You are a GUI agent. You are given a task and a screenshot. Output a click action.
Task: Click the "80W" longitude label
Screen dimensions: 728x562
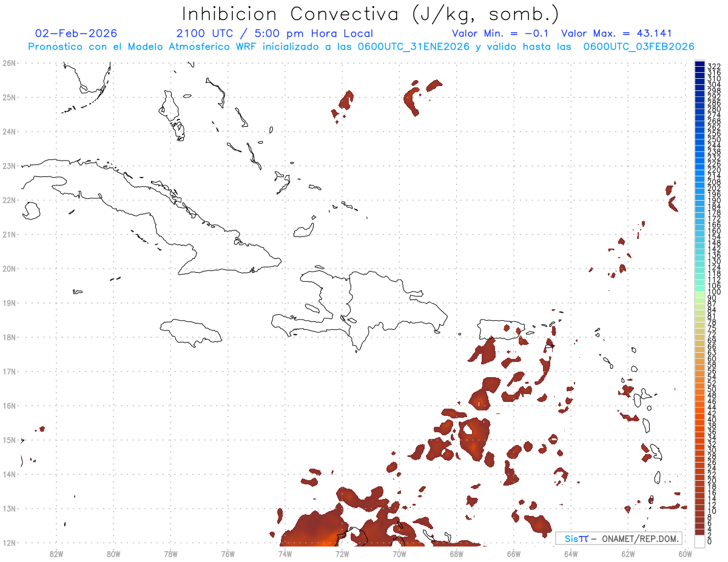[113, 553]
